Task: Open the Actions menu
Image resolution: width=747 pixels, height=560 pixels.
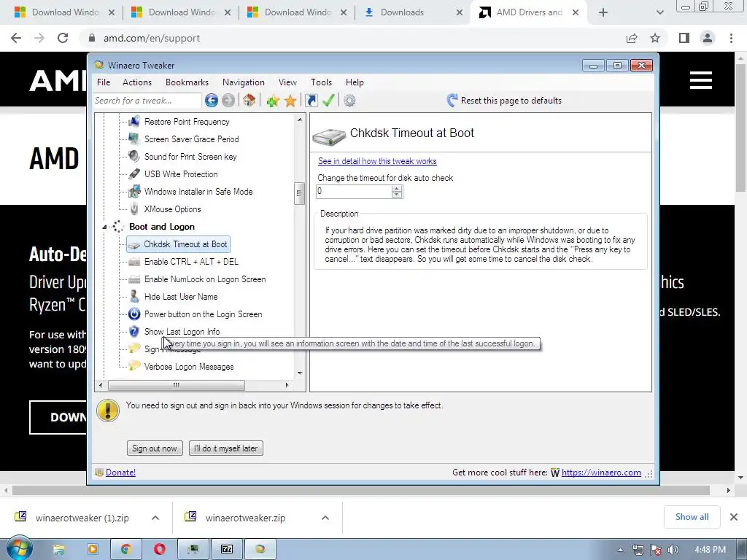Action: point(137,82)
